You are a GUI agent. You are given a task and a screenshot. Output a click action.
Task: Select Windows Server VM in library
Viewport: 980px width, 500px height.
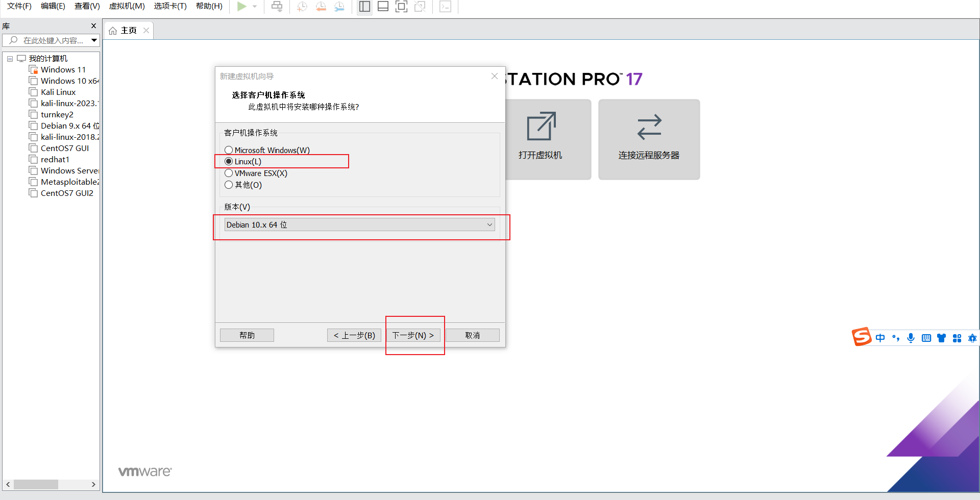pyautogui.click(x=64, y=171)
